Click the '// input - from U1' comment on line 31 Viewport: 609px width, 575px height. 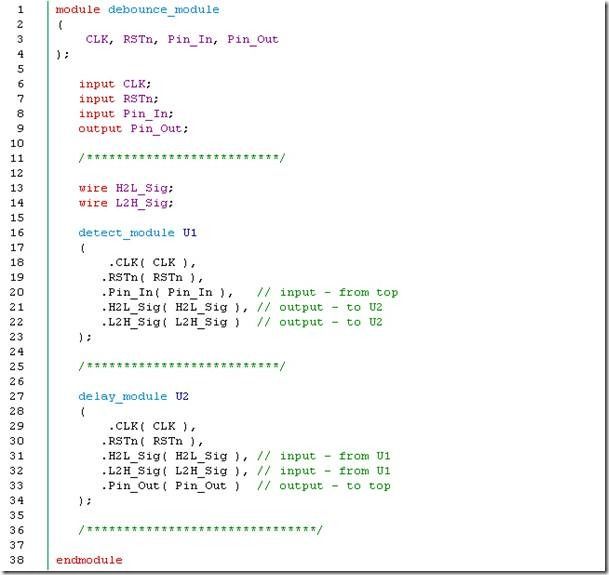tap(324, 456)
